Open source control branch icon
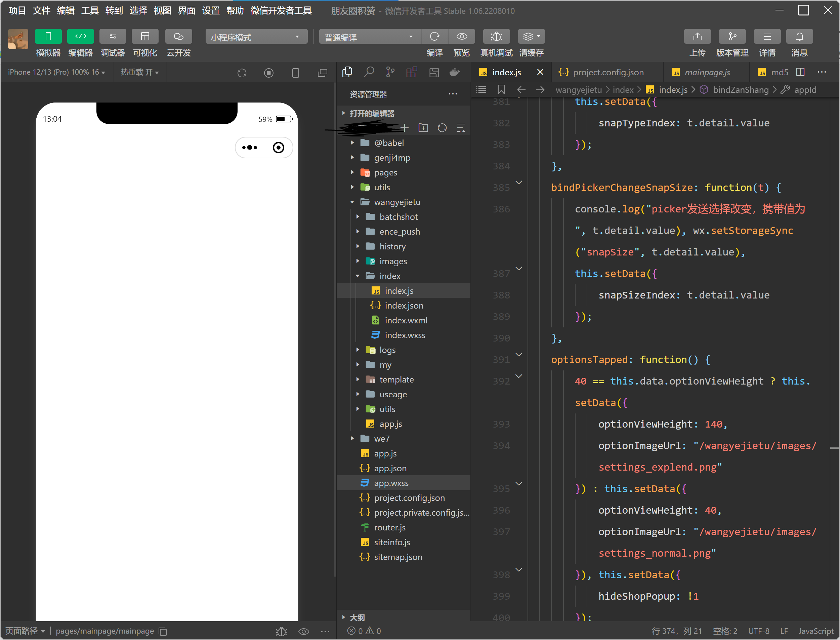Viewport: 840px width, 640px height. (390, 72)
